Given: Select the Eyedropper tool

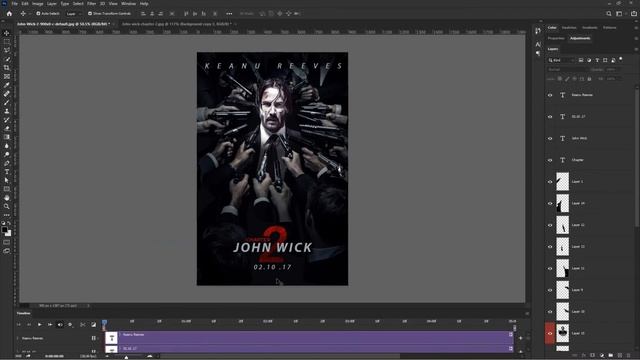Looking at the screenshot, I should coord(7,85).
